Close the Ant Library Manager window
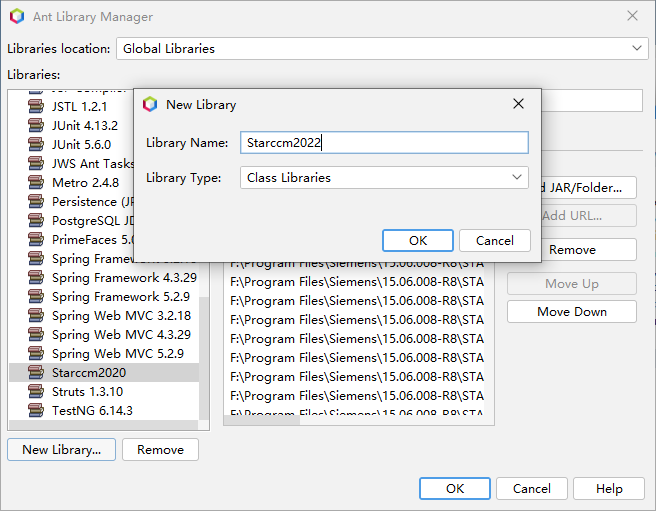 pos(632,16)
